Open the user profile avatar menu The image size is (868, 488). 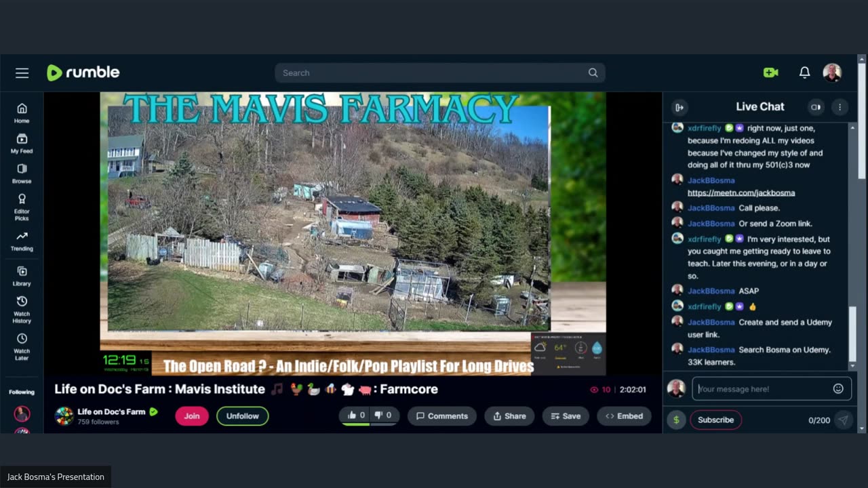832,73
